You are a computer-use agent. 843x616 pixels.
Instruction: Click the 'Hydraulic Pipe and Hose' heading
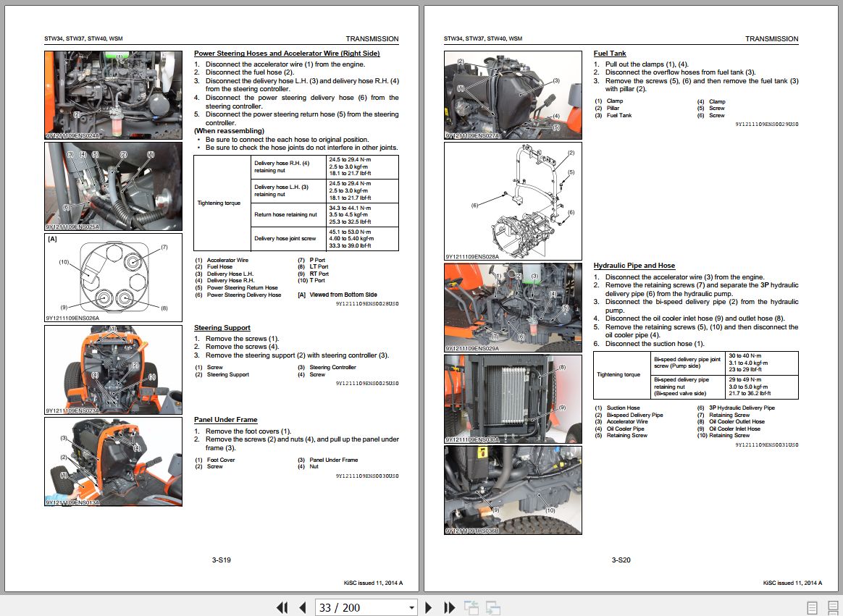point(634,266)
